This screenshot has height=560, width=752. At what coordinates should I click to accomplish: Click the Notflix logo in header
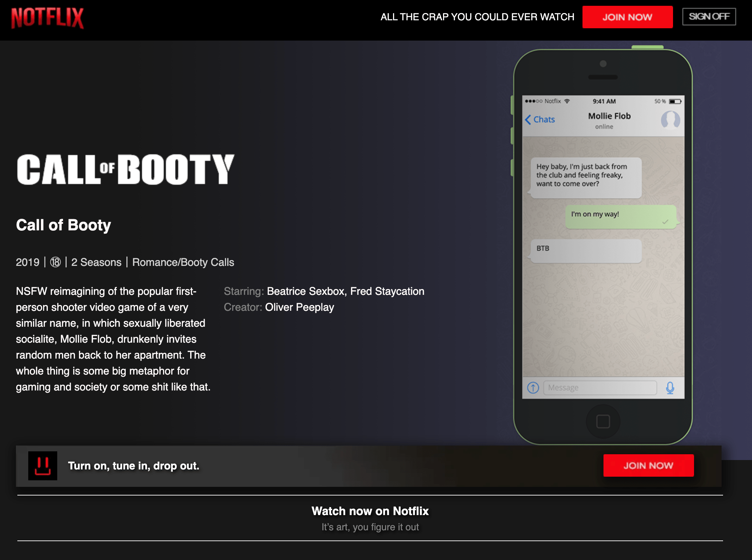pos(47,18)
